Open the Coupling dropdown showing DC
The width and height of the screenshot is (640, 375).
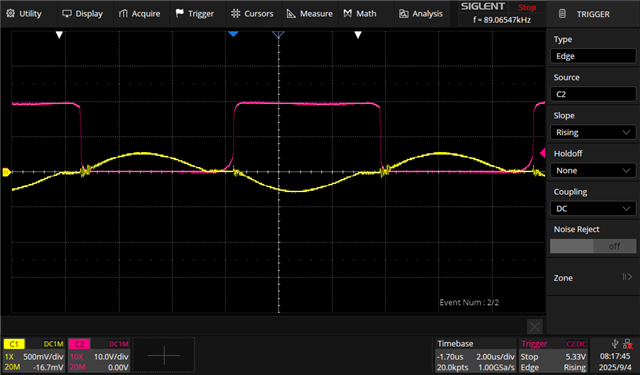[593, 209]
